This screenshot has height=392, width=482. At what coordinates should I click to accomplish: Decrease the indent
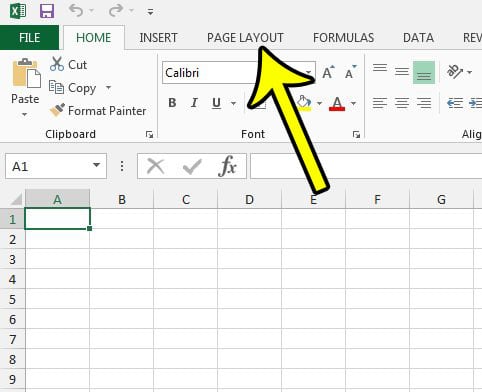point(455,103)
